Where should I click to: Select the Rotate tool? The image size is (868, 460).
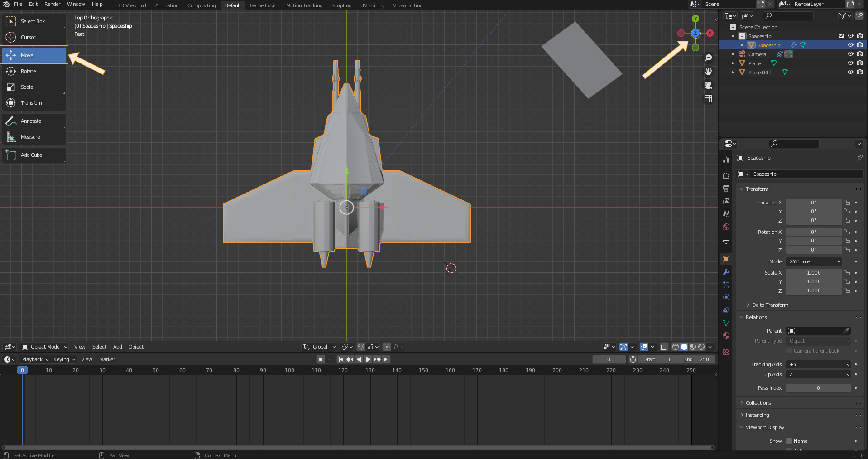[x=28, y=71]
